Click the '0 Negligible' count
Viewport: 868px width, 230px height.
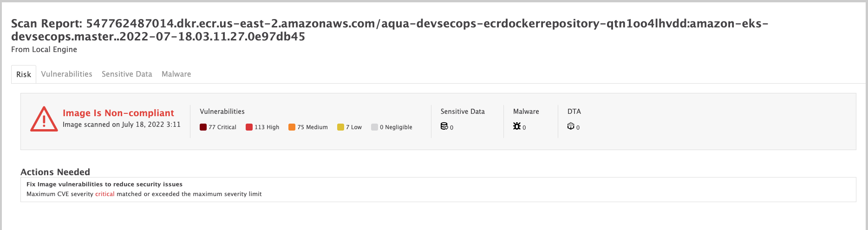(396, 127)
